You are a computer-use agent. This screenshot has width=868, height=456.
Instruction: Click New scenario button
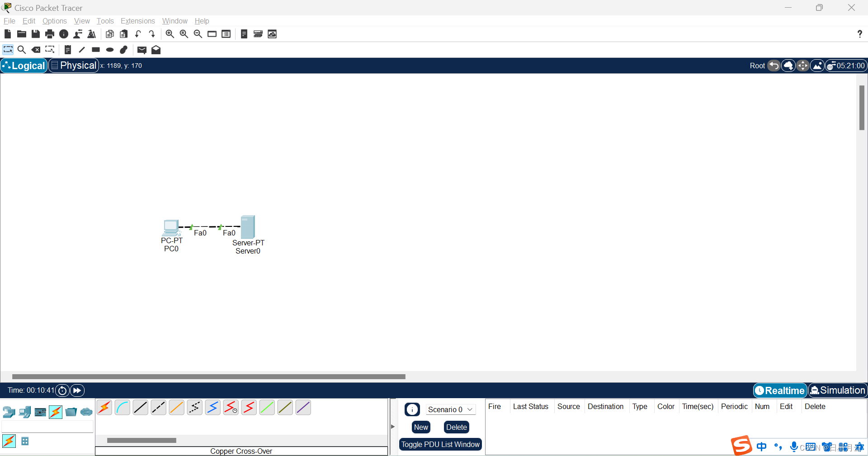[421, 427]
